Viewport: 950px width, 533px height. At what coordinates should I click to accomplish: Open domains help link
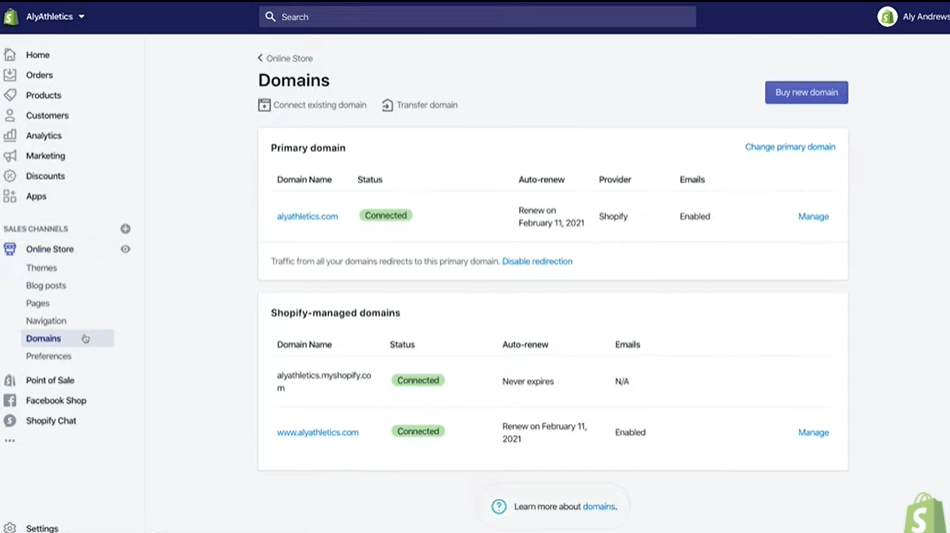pyautogui.click(x=599, y=506)
